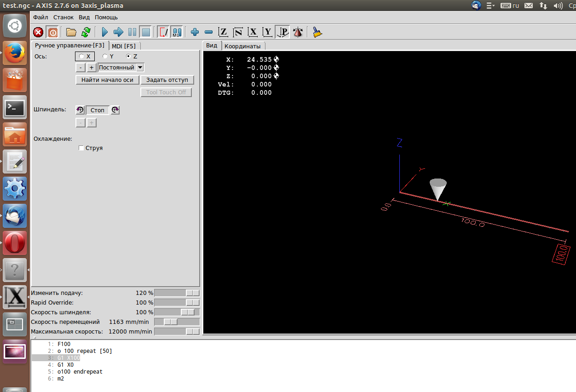This screenshot has height=392, width=576.
Task: Toggle machine power button
Action: pyautogui.click(x=53, y=32)
